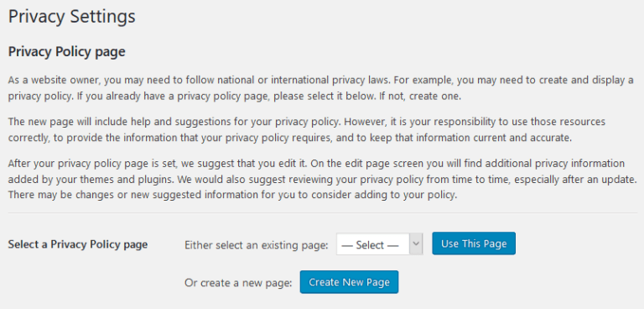644x309 pixels.
Task: Click the paragraph starting 'As a website owner'
Action: pos(321,88)
